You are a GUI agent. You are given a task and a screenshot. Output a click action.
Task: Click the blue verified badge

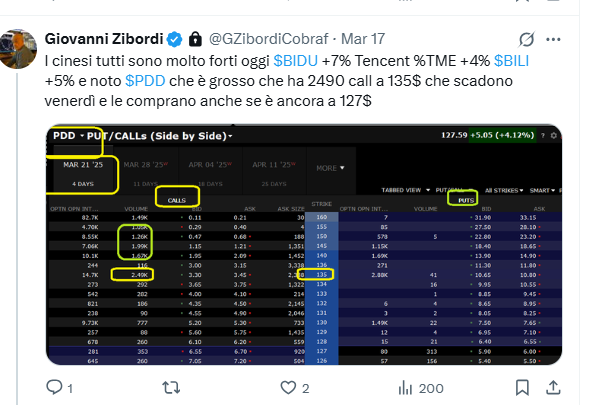(x=175, y=39)
